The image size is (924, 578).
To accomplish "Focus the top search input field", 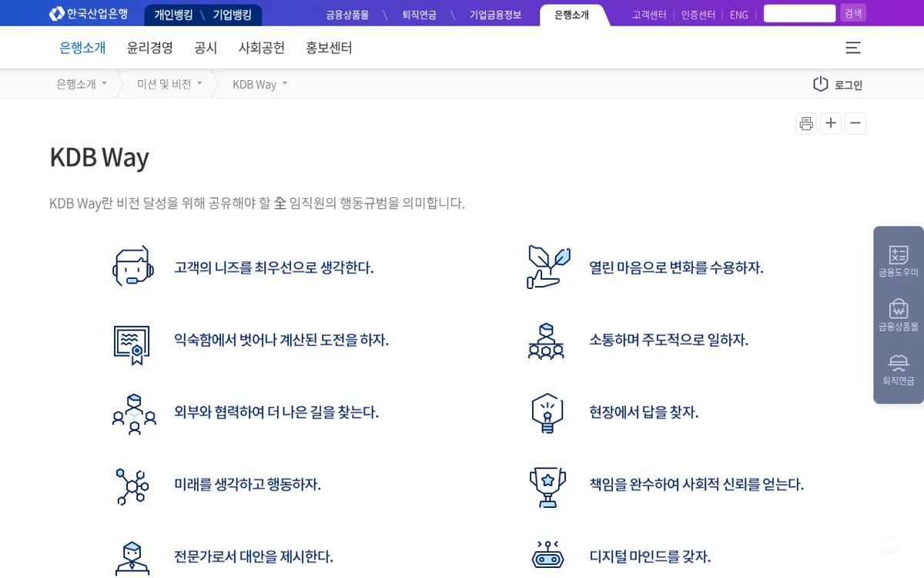I will (x=799, y=13).
